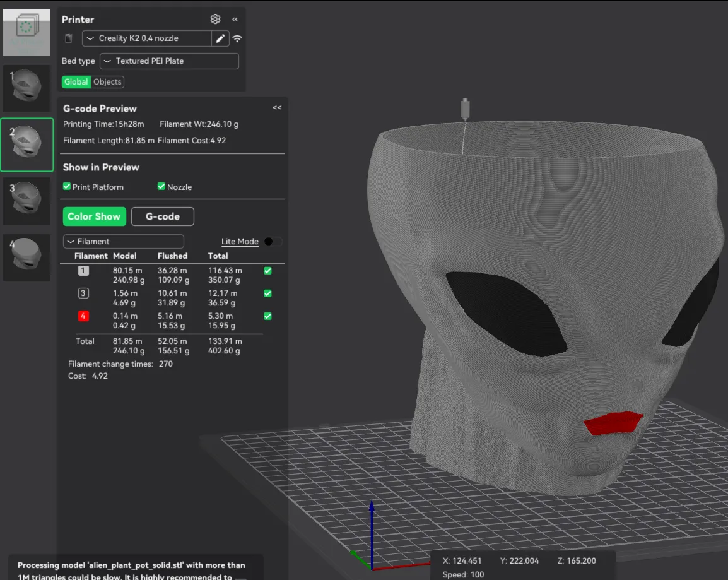Uncheck the Print Platform checkbox
This screenshot has width=728, height=580.
coord(67,187)
